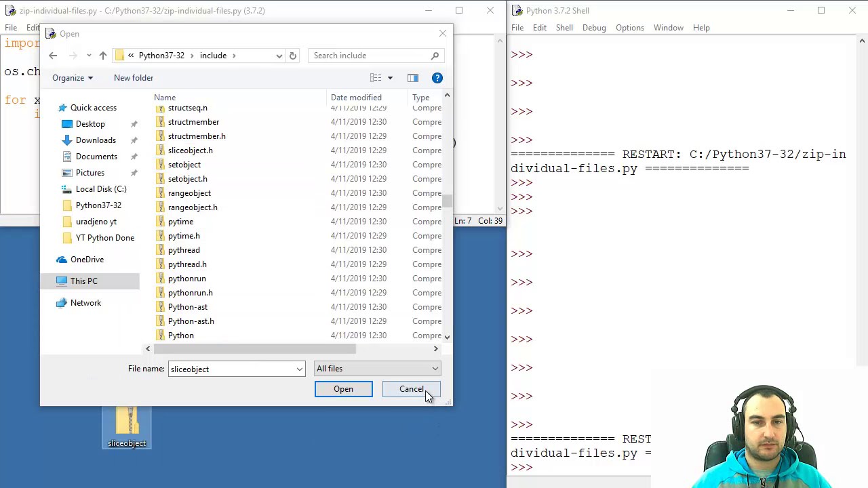Viewport: 868px width, 488px height.
Task: Open Python37-32 folder in sidebar
Action: click(x=98, y=205)
